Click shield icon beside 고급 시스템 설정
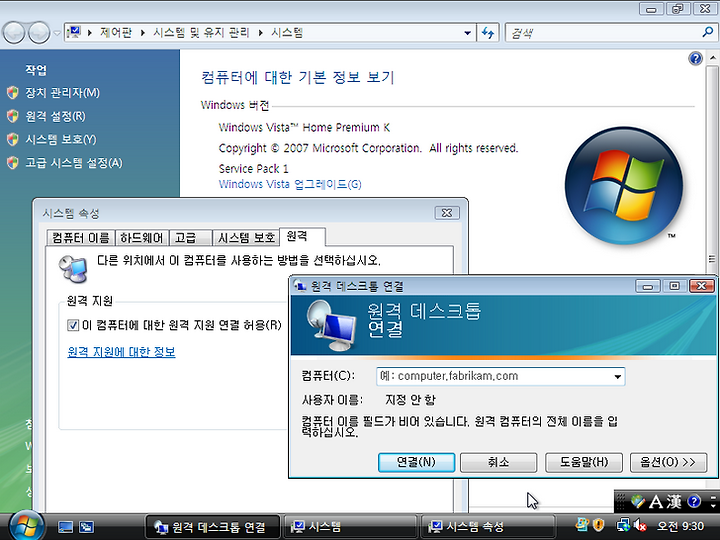This screenshot has height=540, width=720. 13,163
